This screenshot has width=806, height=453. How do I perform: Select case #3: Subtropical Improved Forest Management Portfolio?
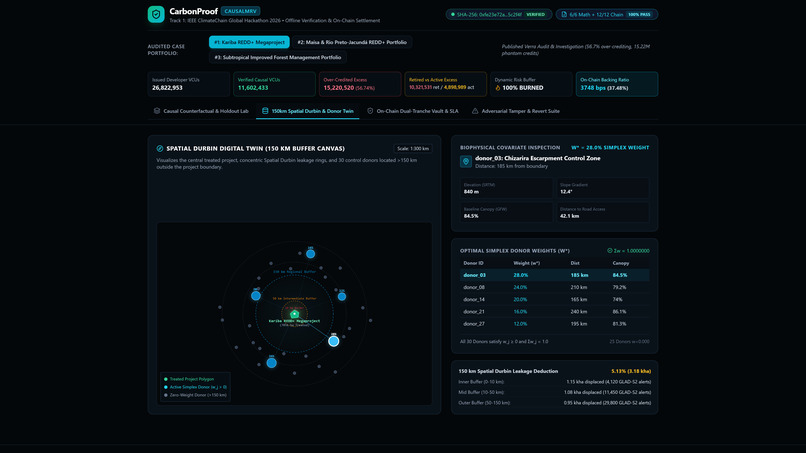click(278, 57)
